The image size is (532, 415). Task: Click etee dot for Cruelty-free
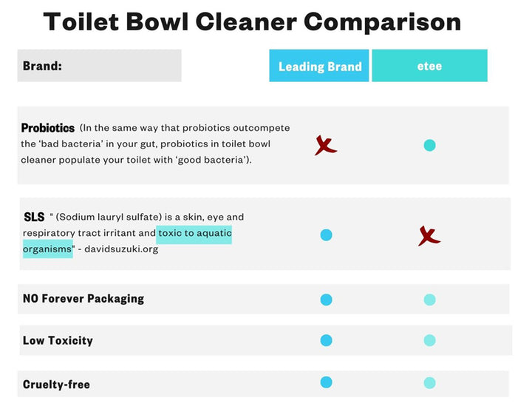[x=429, y=383]
